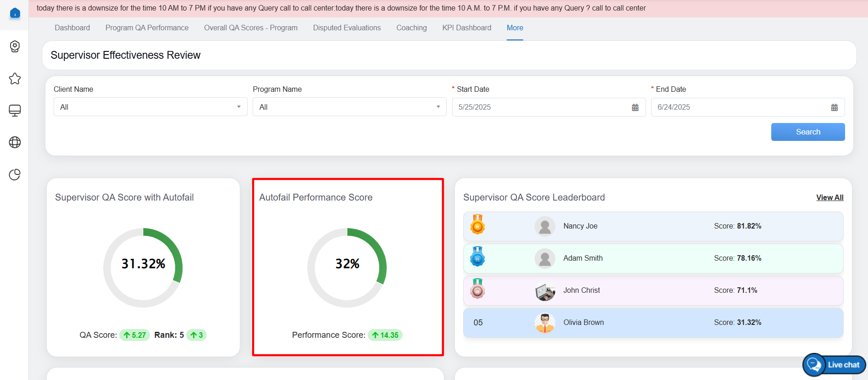This screenshot has width=868, height=380.
Task: Open the Coaching tab
Action: tap(411, 28)
